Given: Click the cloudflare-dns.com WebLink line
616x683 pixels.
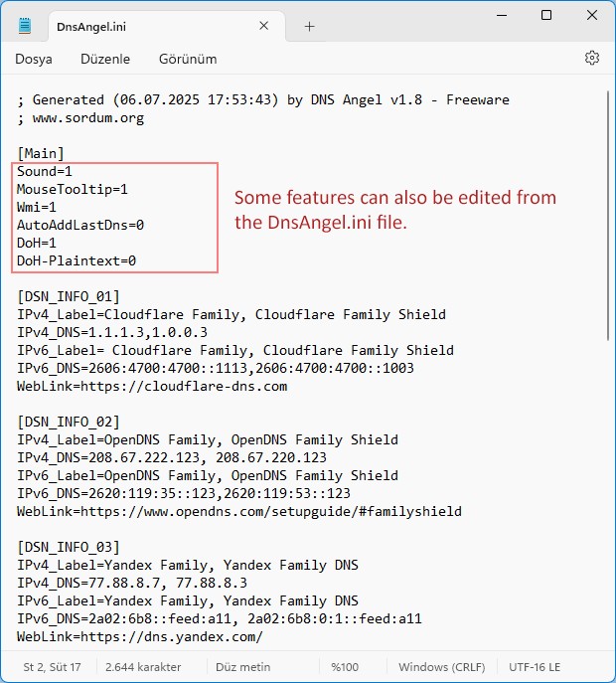Looking at the screenshot, I should tap(152, 386).
